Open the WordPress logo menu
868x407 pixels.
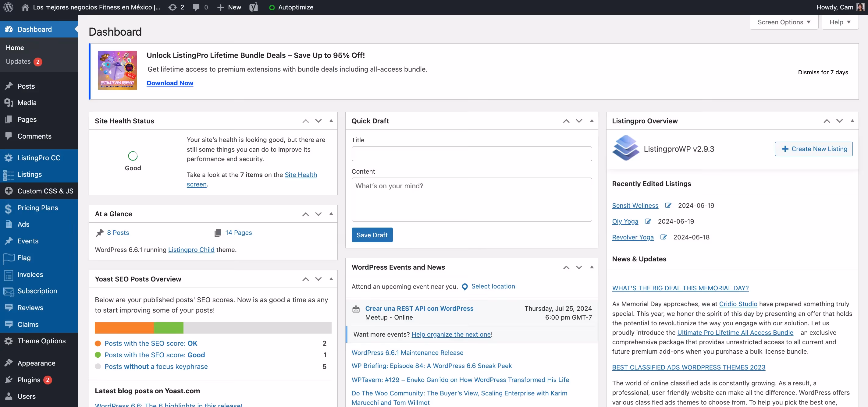8,7
